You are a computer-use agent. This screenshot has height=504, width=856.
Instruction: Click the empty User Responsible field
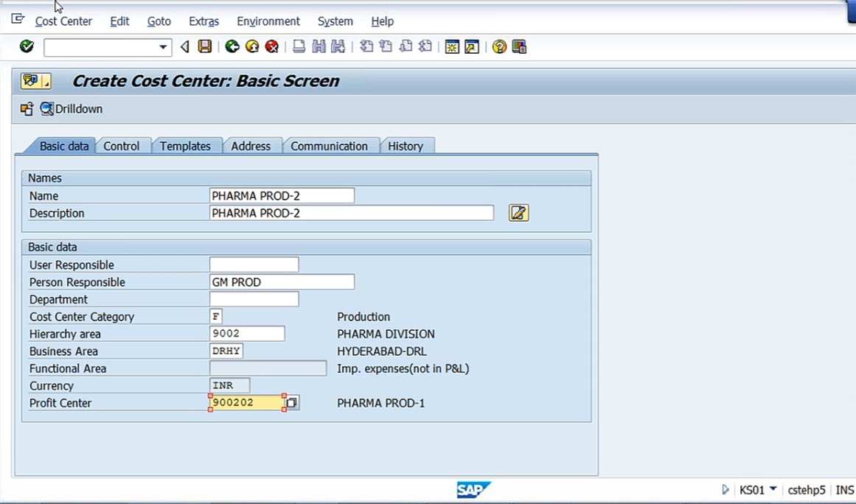tap(254, 265)
